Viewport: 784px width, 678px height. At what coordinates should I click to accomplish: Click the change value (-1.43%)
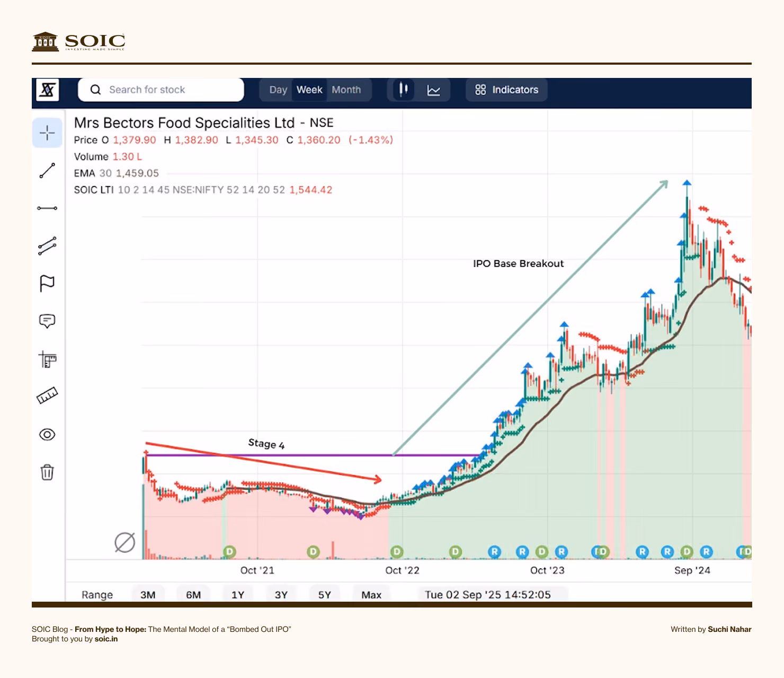pos(371,140)
